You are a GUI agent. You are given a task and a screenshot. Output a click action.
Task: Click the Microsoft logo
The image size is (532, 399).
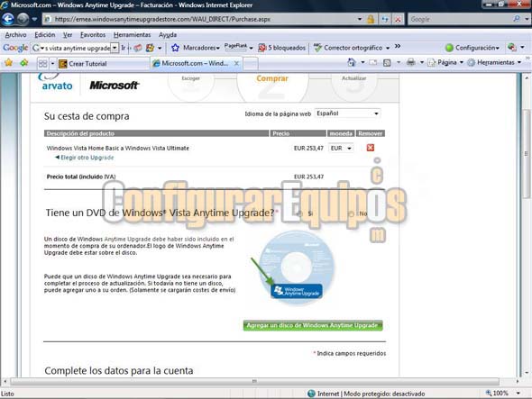pyautogui.click(x=114, y=86)
